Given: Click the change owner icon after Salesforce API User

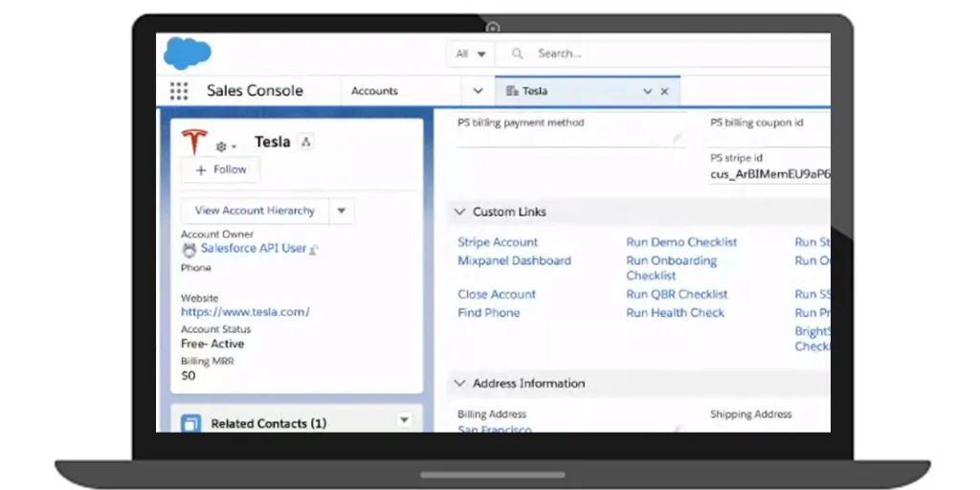Looking at the screenshot, I should tap(314, 250).
